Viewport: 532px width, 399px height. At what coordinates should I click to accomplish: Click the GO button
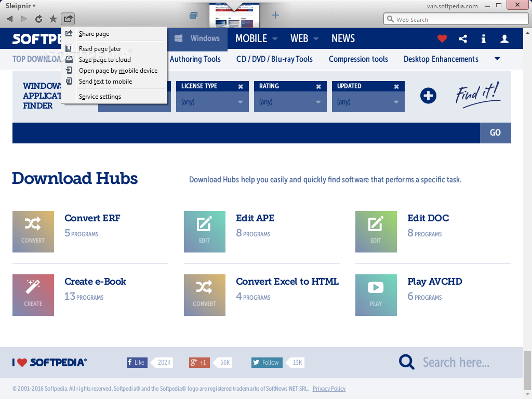click(x=495, y=132)
